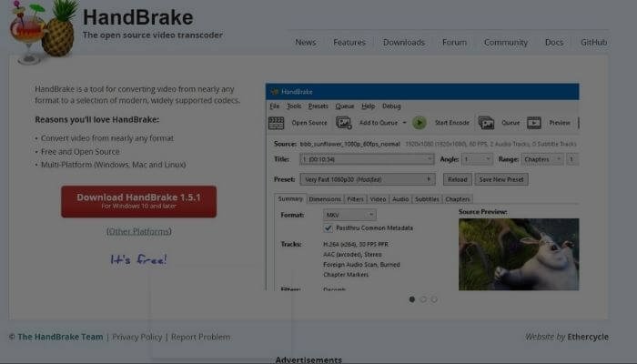Open the Downloads page link
The width and height of the screenshot is (637, 364).
tap(404, 42)
